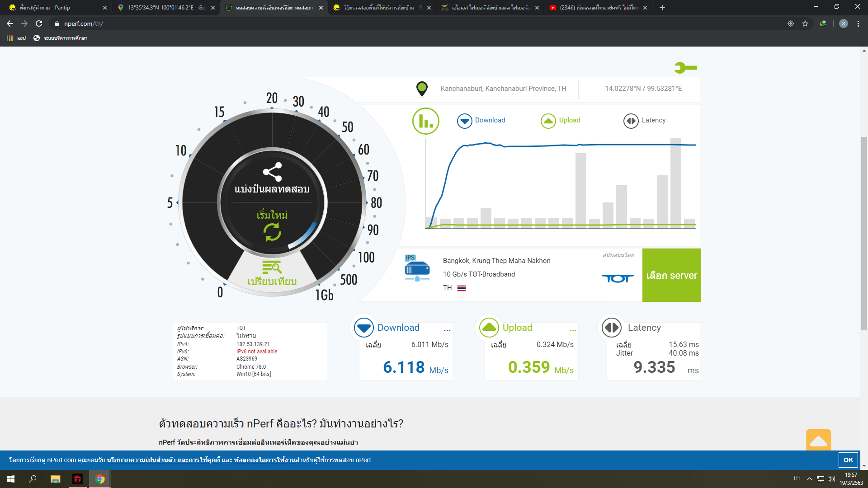This screenshot has width=868, height=488.
Task: Bookmark this page with the star icon
Action: (805, 23)
